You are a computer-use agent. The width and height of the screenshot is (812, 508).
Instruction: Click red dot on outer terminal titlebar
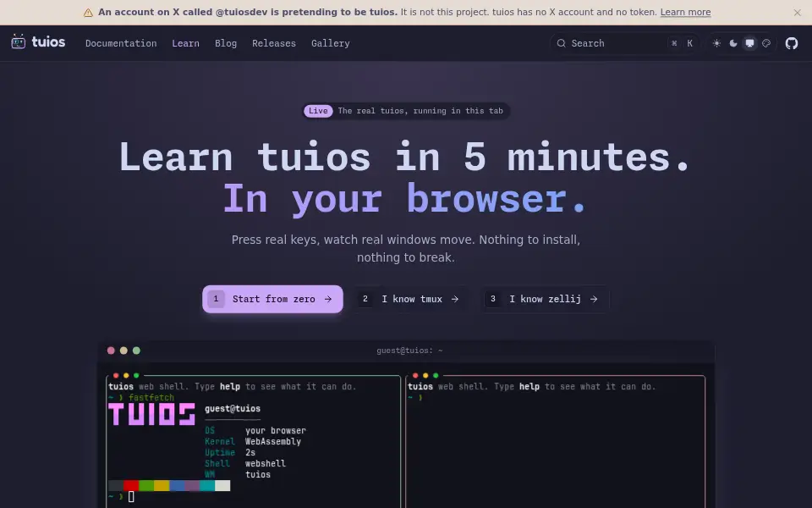click(x=111, y=351)
